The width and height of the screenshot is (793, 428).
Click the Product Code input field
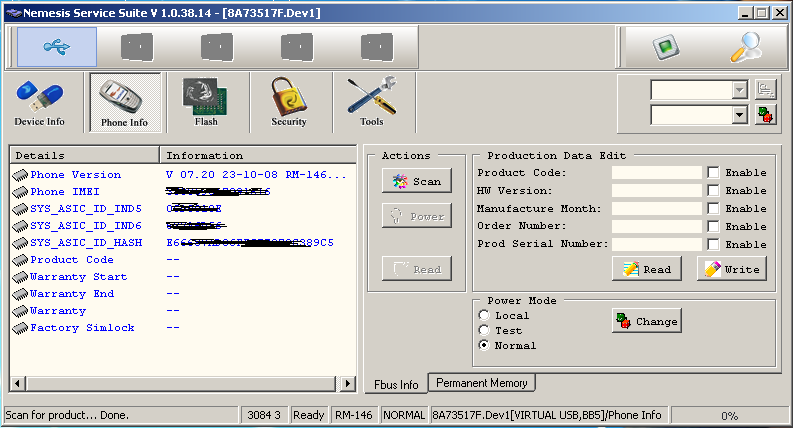(656, 173)
